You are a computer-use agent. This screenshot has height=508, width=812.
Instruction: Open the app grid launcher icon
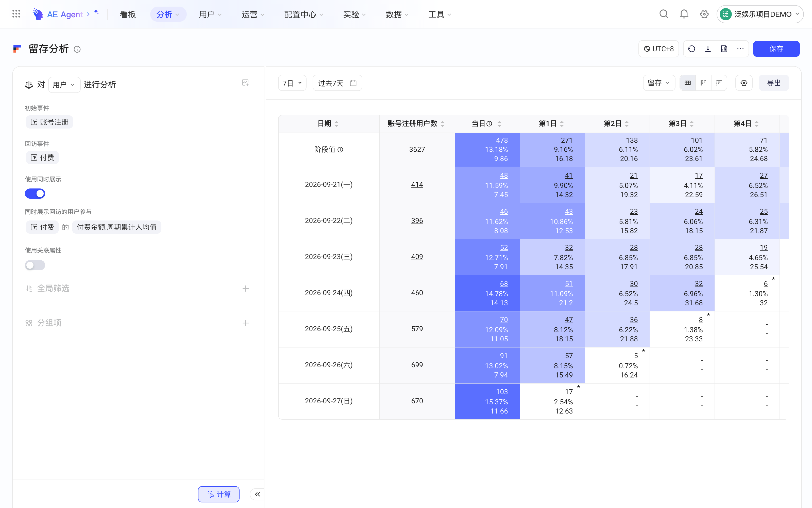pos(16,14)
